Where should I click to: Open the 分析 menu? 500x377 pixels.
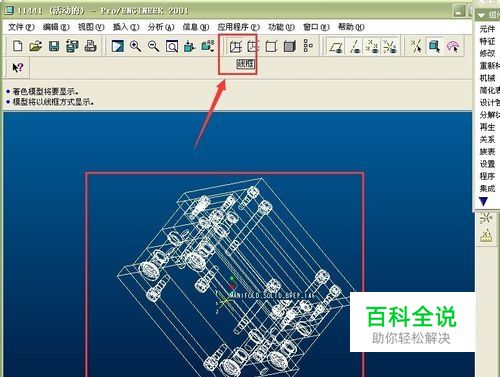coord(161,27)
